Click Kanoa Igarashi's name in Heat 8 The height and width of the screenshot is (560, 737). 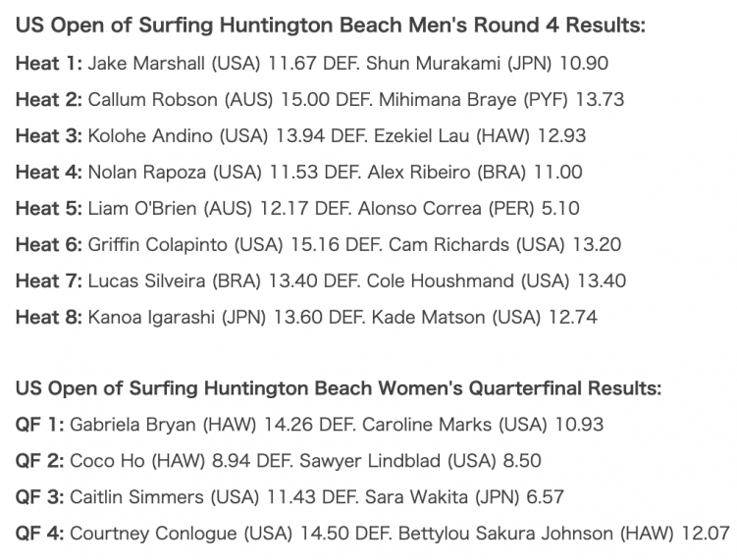(x=151, y=318)
